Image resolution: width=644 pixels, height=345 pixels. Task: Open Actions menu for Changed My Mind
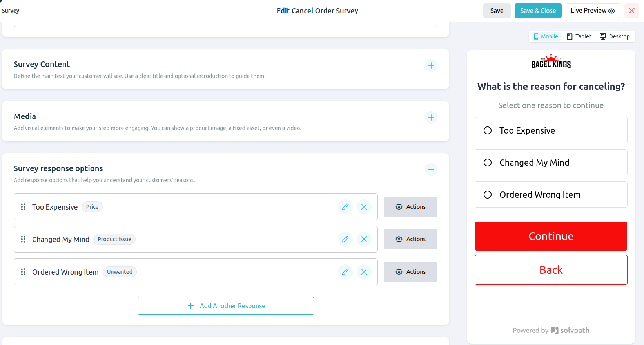pyautogui.click(x=410, y=239)
